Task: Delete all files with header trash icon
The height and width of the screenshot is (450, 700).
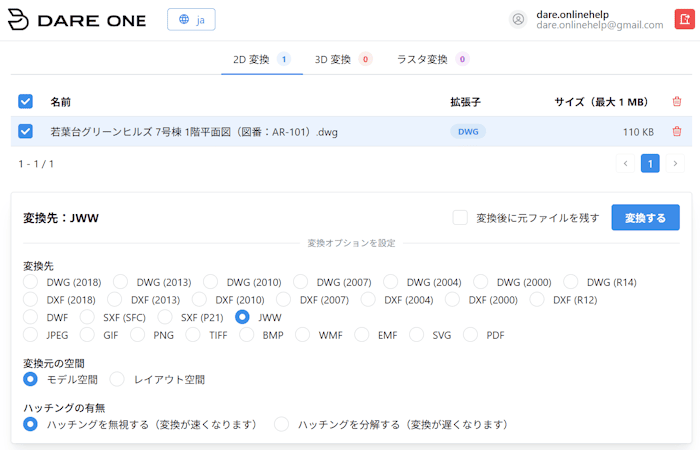Action: 676,102
